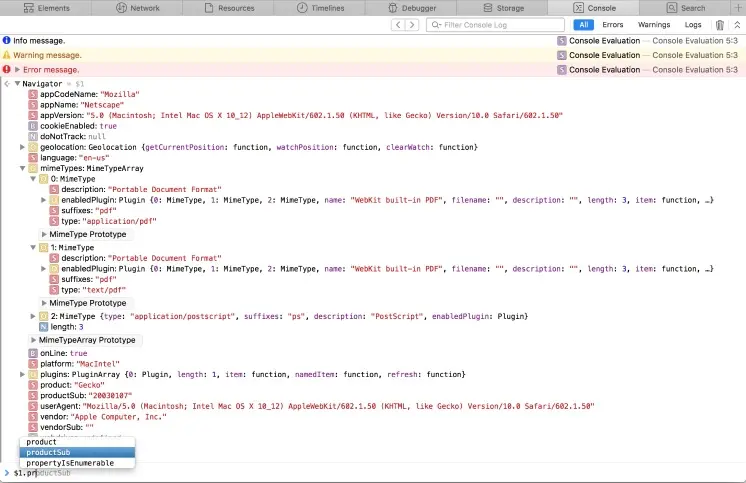
Task: Collapse the 0: MimeType entry
Action: click(33, 179)
